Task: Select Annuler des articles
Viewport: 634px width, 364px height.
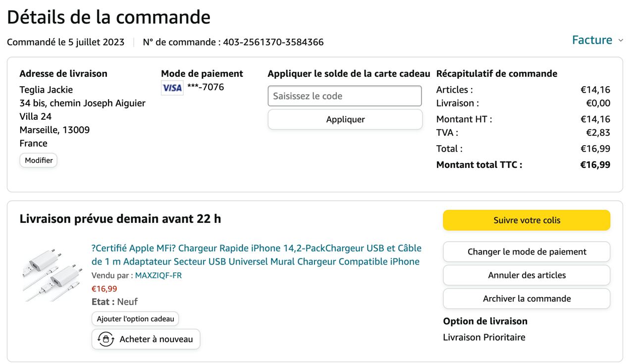Action: point(527,275)
